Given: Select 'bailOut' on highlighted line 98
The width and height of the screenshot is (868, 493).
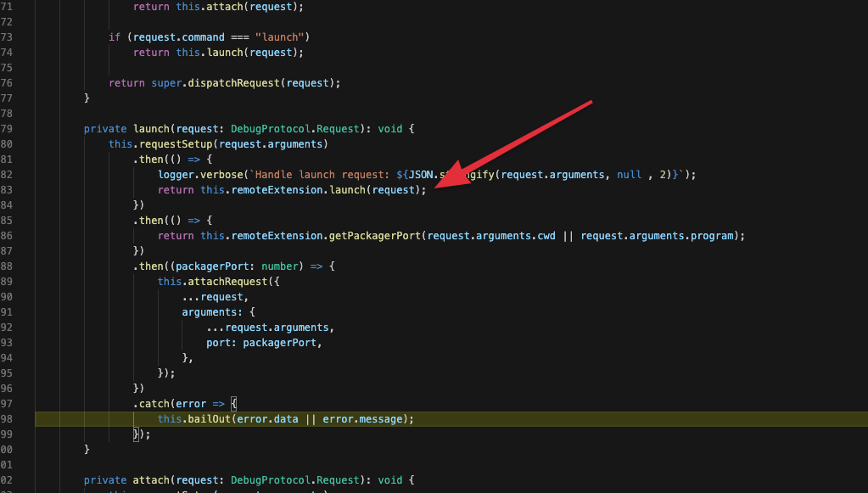Looking at the screenshot, I should [x=210, y=419].
